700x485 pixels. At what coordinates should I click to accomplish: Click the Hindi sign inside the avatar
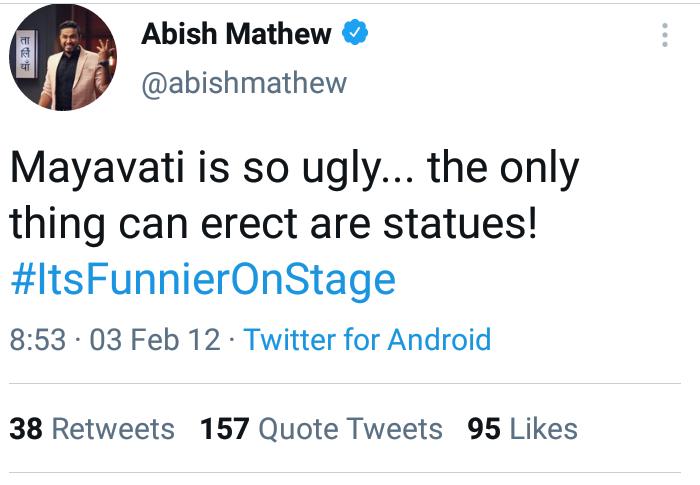23,59
